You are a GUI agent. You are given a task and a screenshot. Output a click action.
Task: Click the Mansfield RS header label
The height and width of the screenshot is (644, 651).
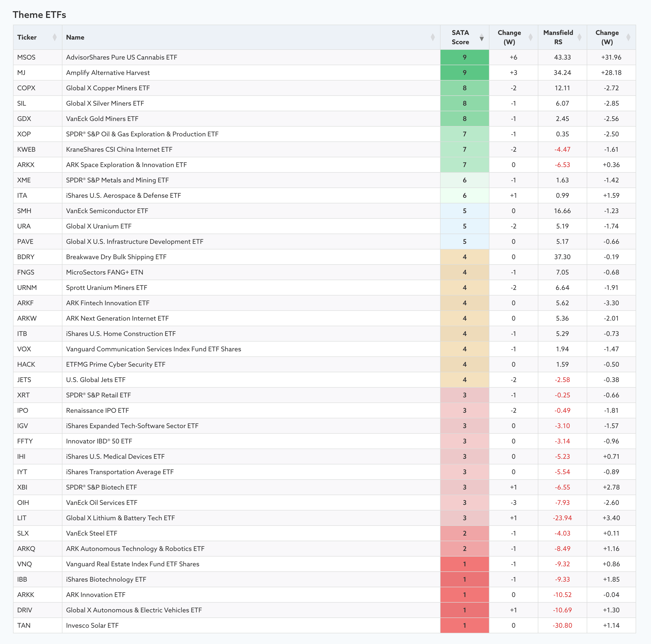558,37
